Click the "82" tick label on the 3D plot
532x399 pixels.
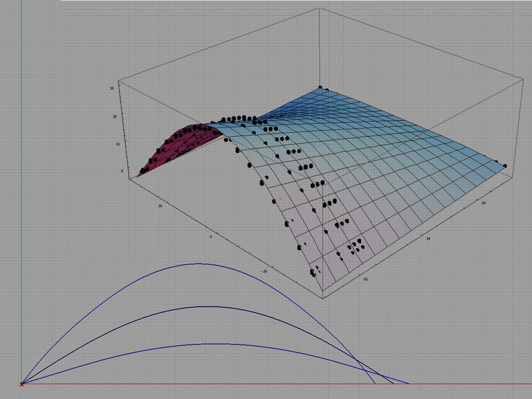point(366,279)
